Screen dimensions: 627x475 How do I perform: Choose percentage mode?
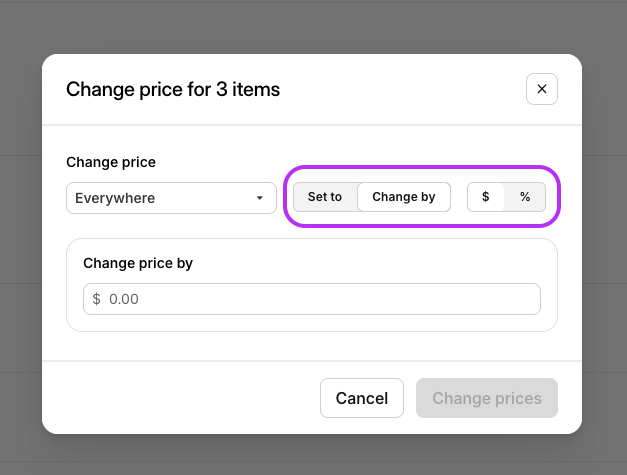tap(525, 197)
